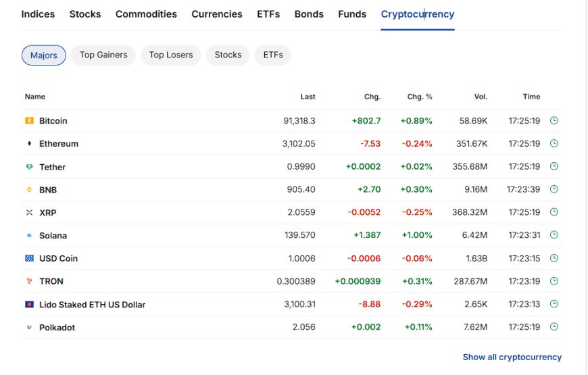Click the Solana coin icon
The width and height of the screenshot is (588, 375).
(29, 236)
